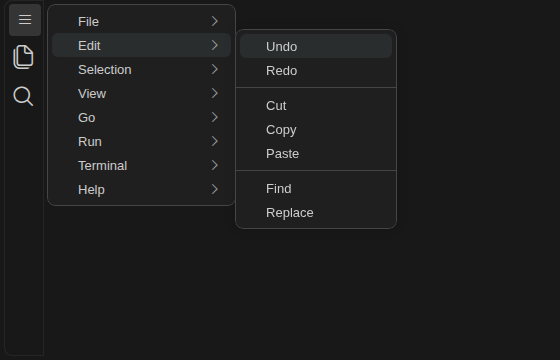This screenshot has height=360, width=560.
Task: Choose Find from the Edit submenu
Action: pos(316,188)
